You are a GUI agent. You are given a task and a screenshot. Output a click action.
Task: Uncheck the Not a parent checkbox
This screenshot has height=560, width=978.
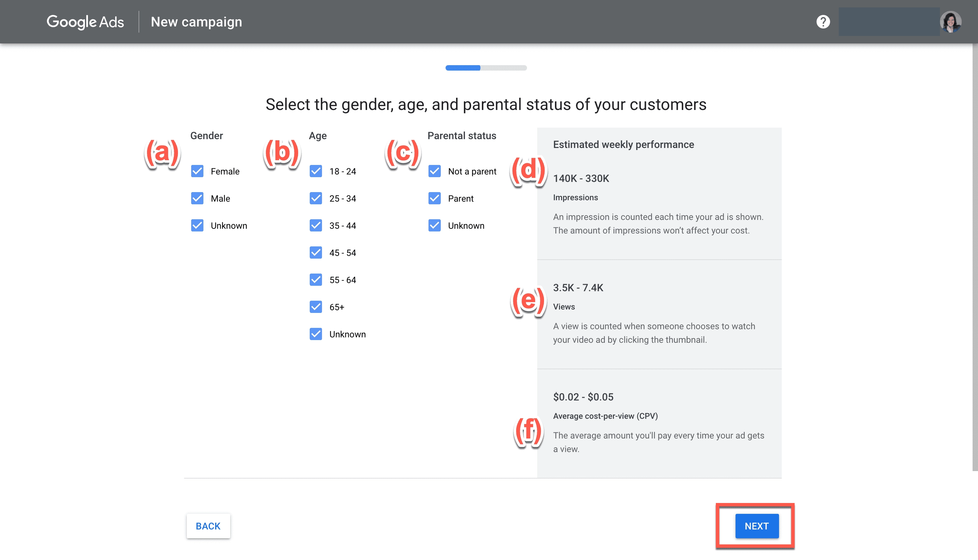(434, 171)
